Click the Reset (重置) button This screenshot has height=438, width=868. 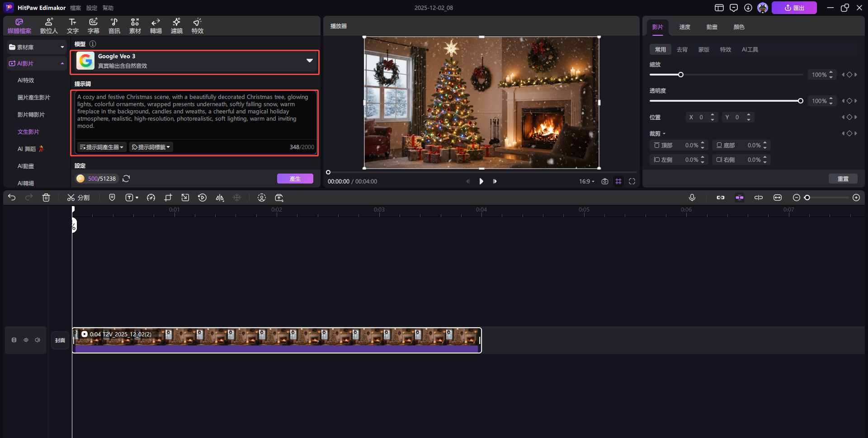point(843,179)
